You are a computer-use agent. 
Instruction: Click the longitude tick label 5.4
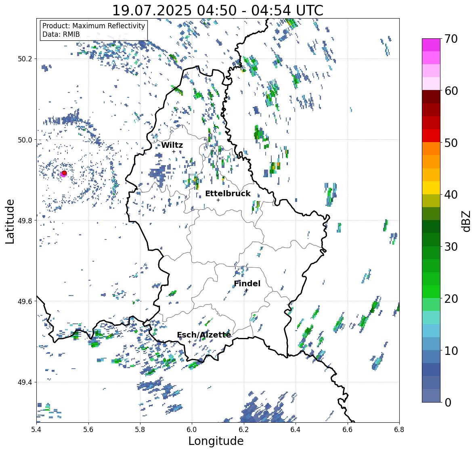(36, 429)
